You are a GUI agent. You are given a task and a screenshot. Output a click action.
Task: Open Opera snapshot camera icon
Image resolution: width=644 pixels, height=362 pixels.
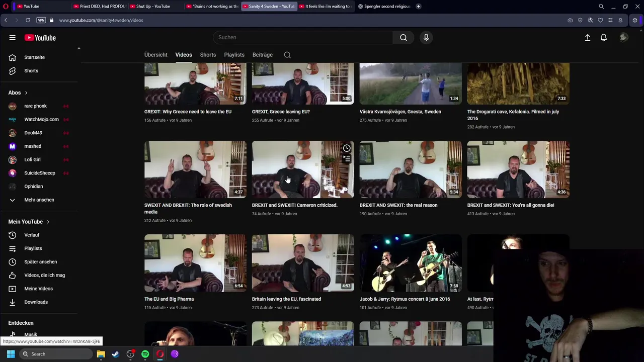[570, 20]
